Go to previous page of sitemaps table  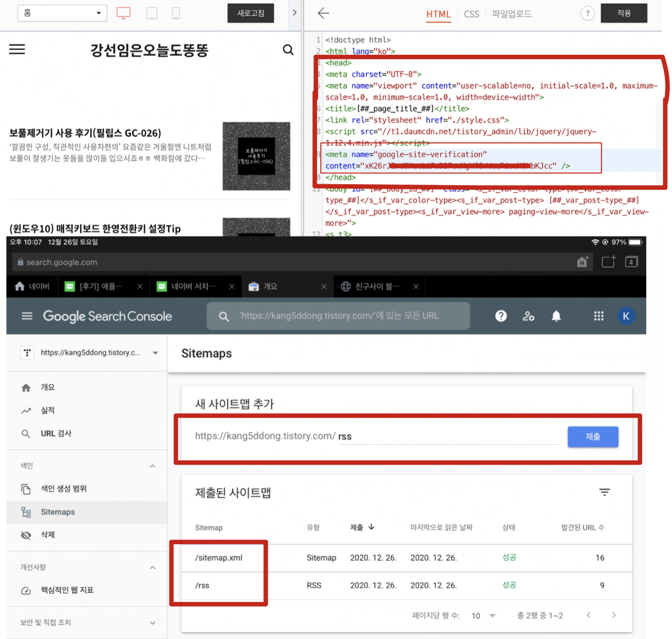(588, 615)
